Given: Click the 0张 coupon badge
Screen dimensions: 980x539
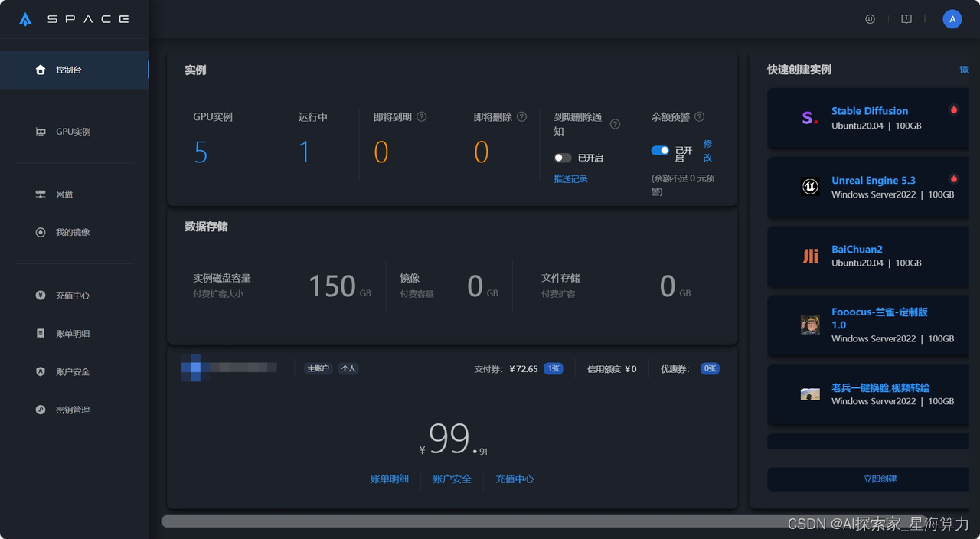Looking at the screenshot, I should [710, 369].
